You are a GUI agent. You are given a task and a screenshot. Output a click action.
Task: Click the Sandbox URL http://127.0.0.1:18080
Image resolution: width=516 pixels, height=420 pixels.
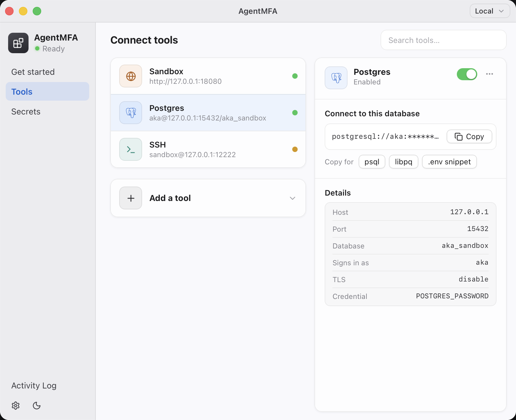[185, 81]
